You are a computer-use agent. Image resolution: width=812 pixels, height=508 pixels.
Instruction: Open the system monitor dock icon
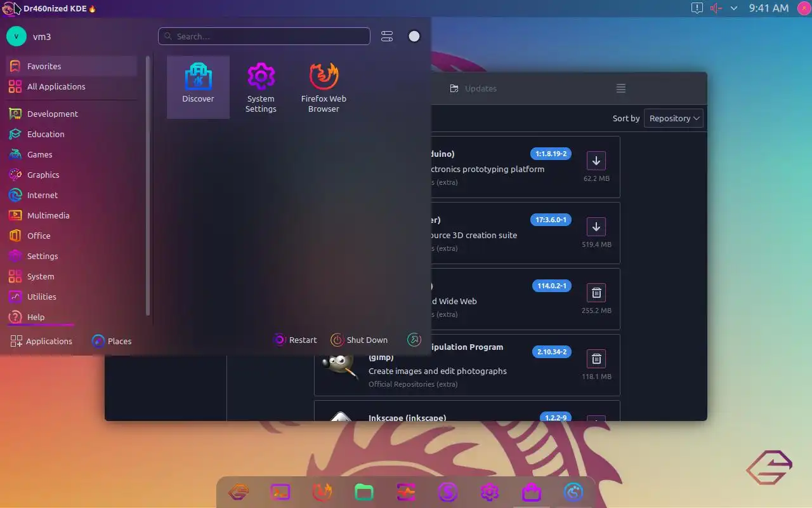pos(406,492)
